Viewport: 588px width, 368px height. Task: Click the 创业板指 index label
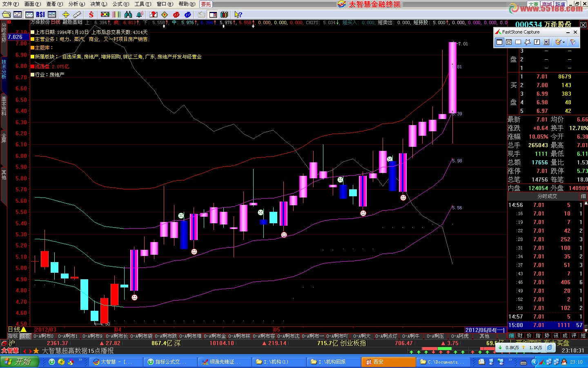click(x=354, y=343)
